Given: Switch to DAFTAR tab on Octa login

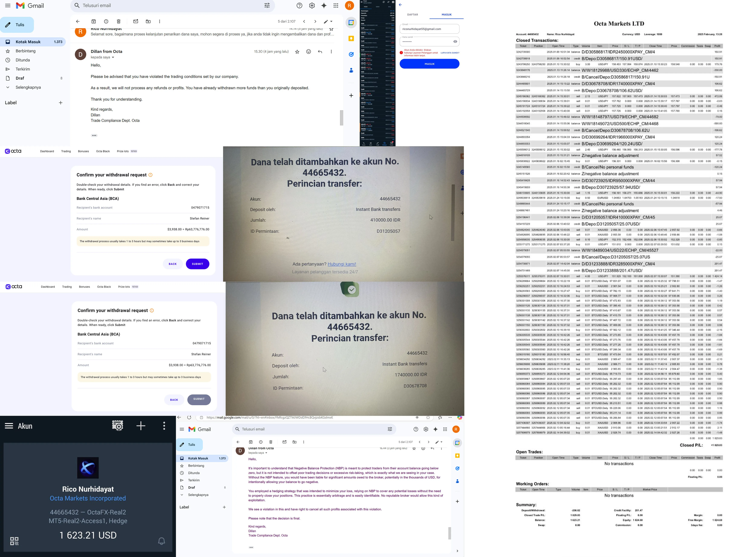Looking at the screenshot, I should click(x=412, y=15).
